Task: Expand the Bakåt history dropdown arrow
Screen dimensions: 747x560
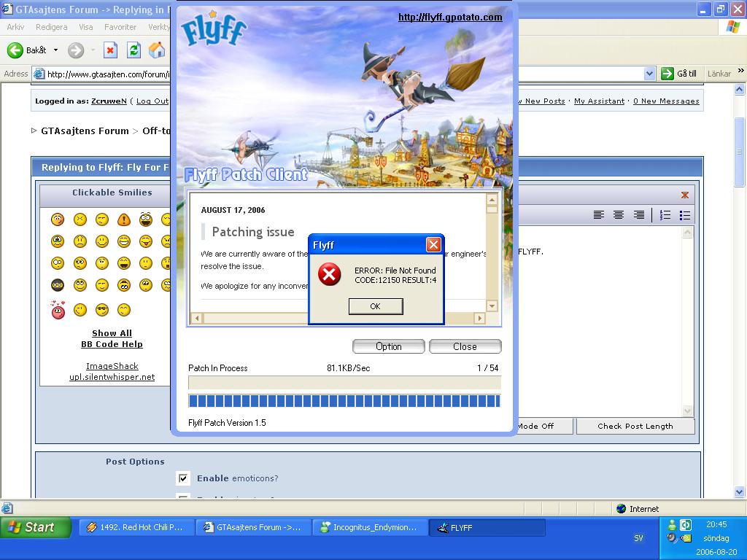Action: coord(55,50)
